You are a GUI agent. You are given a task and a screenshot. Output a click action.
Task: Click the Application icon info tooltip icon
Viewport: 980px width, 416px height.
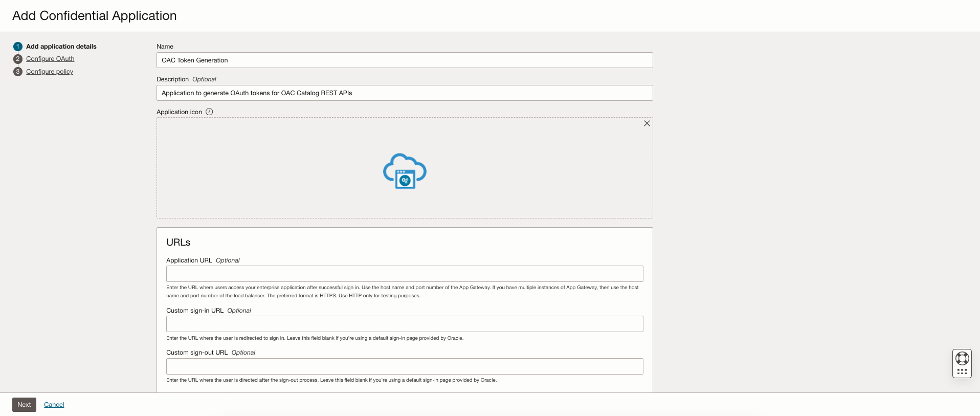[209, 112]
